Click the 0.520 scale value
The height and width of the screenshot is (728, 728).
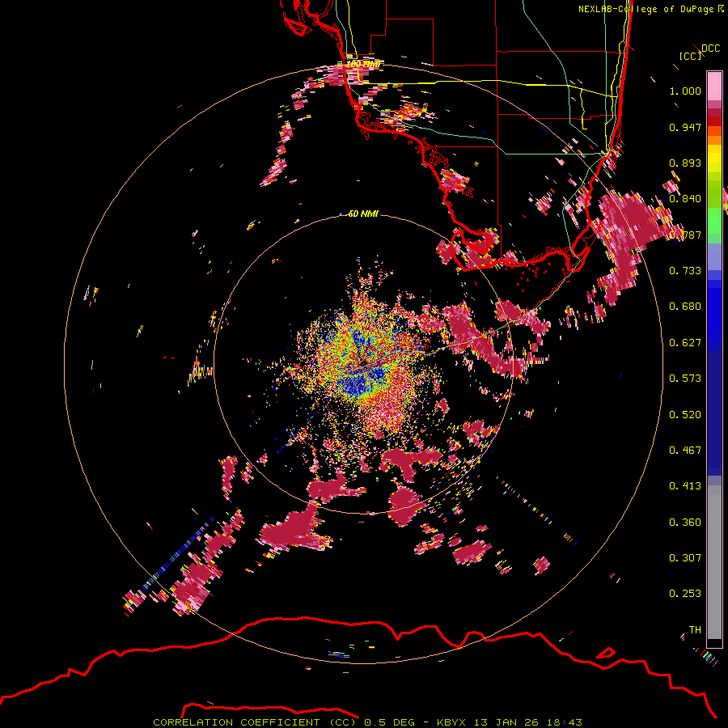[x=685, y=415]
